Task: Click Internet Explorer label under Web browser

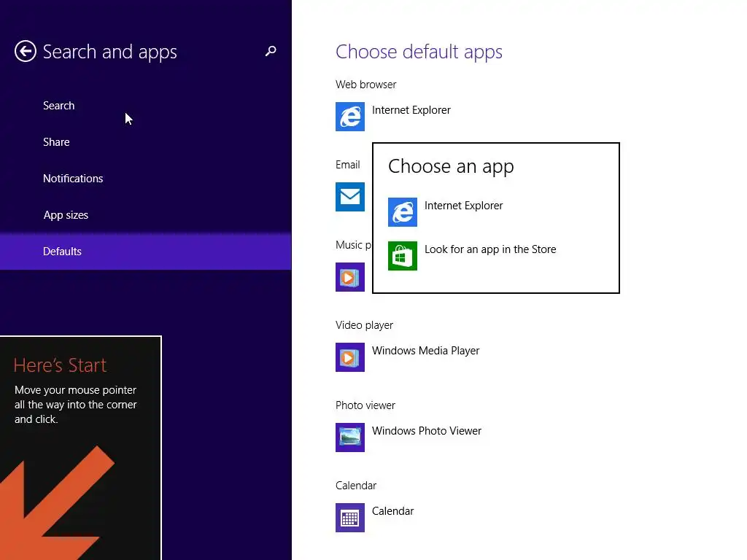Action: click(411, 110)
